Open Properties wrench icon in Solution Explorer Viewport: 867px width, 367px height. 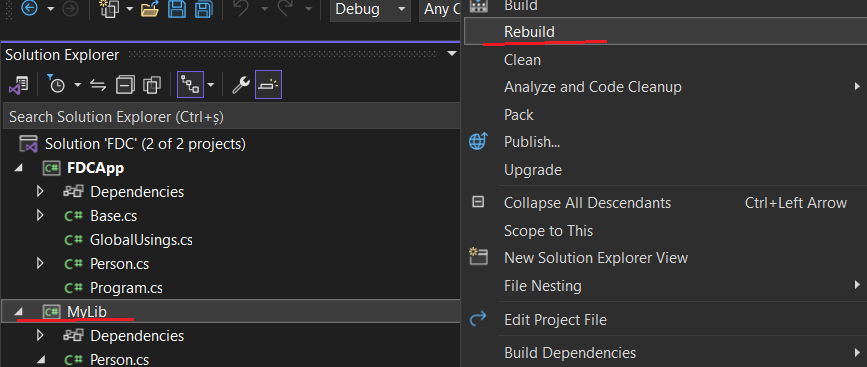click(241, 85)
